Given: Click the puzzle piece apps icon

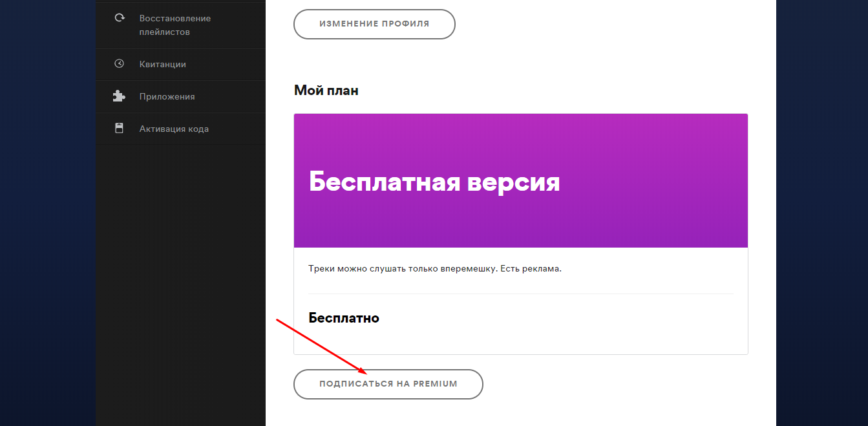Looking at the screenshot, I should pos(119,96).
